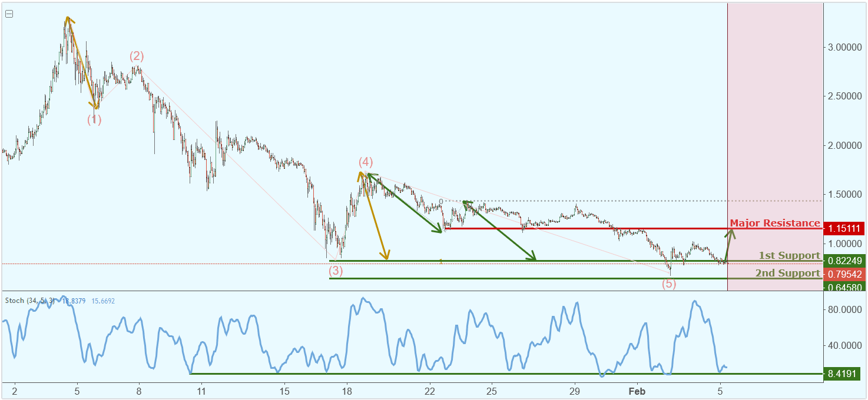Image resolution: width=868 pixels, height=400 pixels.
Task: Toggle visibility of the pink projection zone
Action: coord(771,118)
